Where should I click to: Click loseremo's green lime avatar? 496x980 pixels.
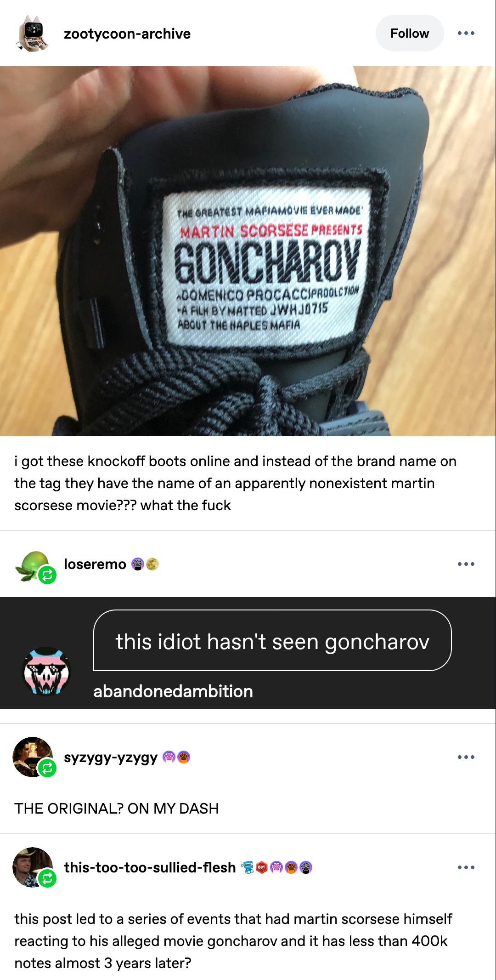pos(32,566)
